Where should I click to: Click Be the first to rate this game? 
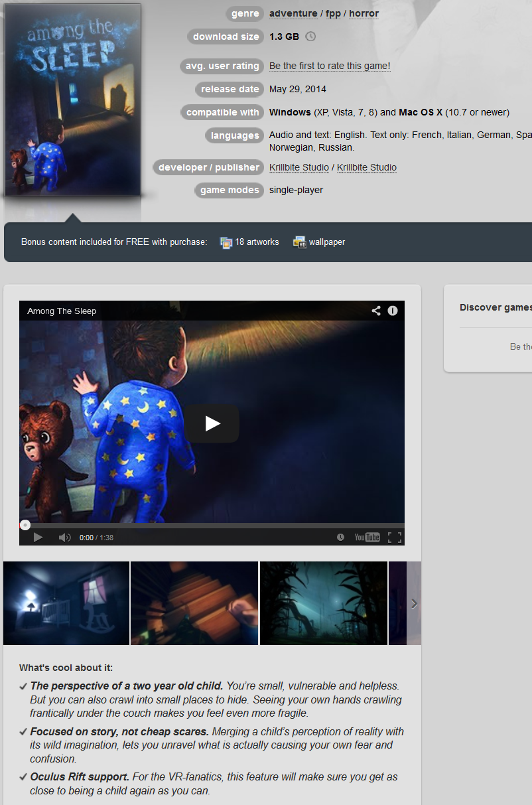330,66
